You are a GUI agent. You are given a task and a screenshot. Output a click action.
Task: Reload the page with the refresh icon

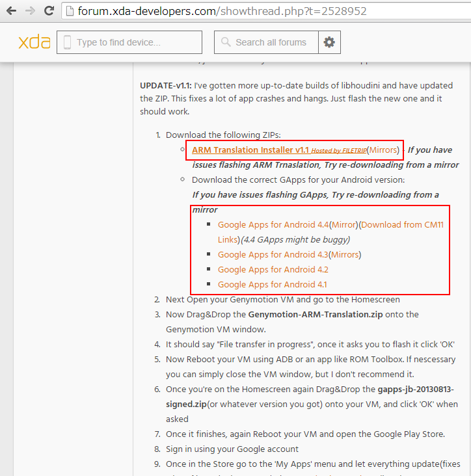49,11
